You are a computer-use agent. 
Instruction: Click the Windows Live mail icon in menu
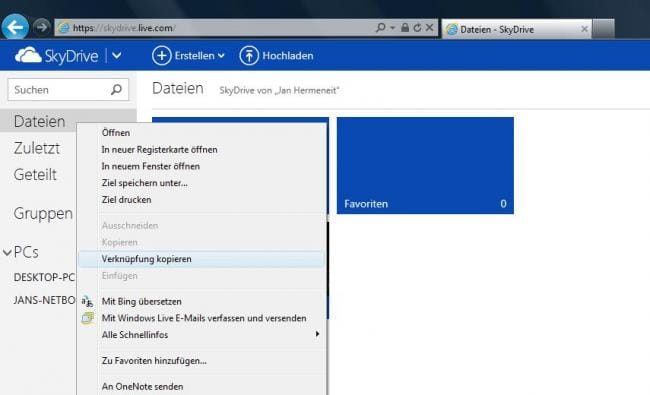coord(87,318)
